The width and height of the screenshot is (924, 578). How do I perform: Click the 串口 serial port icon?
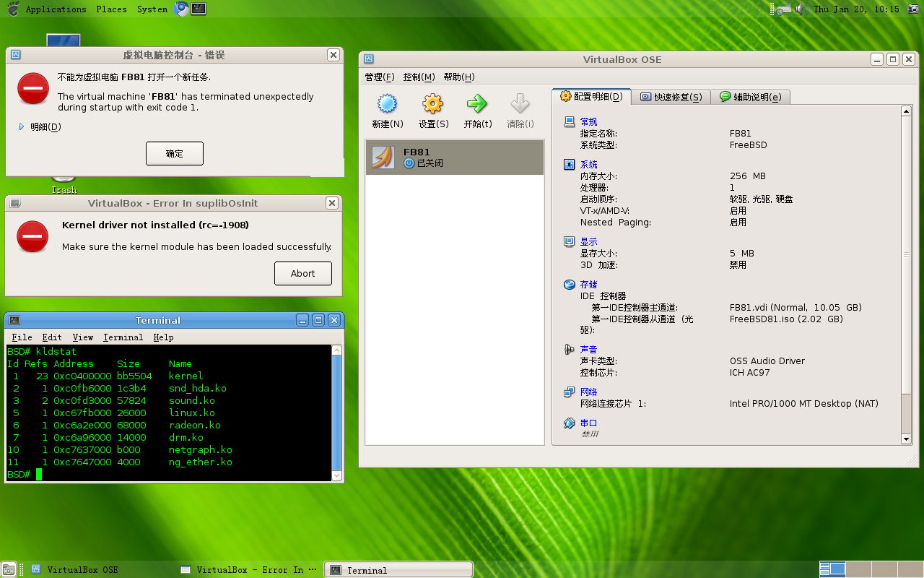click(570, 423)
